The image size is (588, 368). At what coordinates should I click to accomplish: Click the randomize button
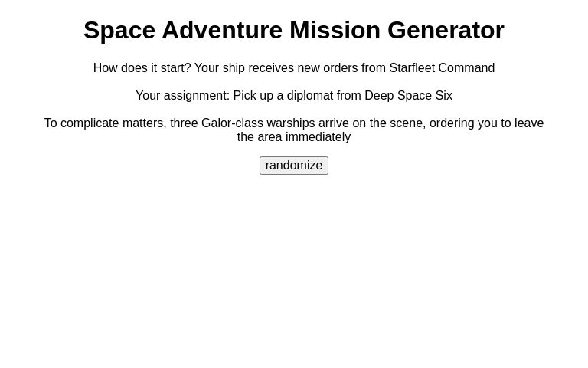click(x=294, y=166)
